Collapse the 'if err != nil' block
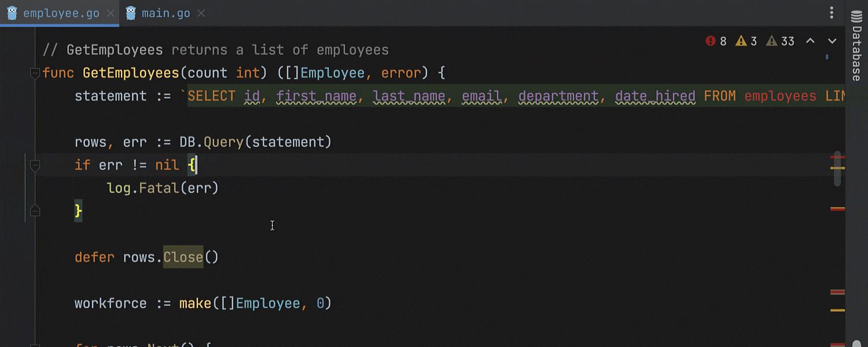The height and width of the screenshot is (347, 868). coord(35,165)
